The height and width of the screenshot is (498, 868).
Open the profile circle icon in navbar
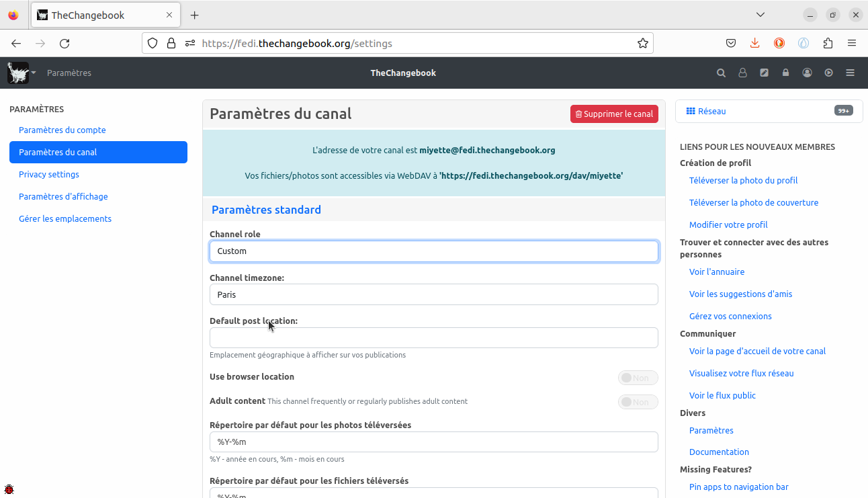coord(807,73)
